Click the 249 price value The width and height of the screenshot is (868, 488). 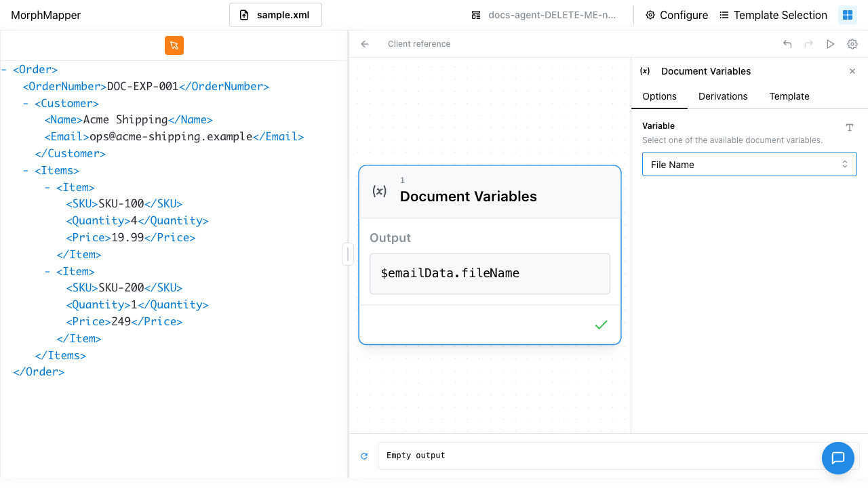[121, 322]
